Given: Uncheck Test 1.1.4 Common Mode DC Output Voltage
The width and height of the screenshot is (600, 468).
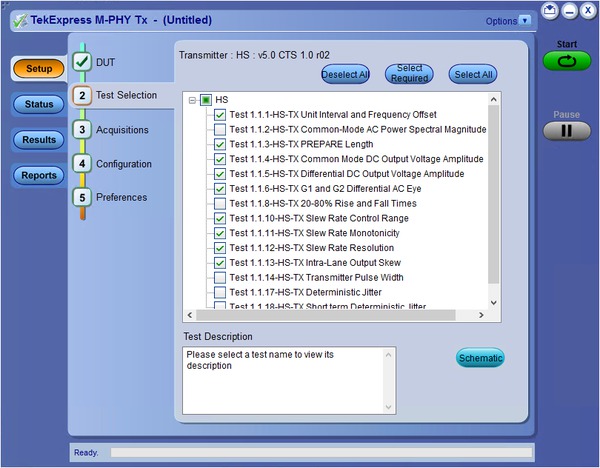Looking at the screenshot, I should click(220, 159).
